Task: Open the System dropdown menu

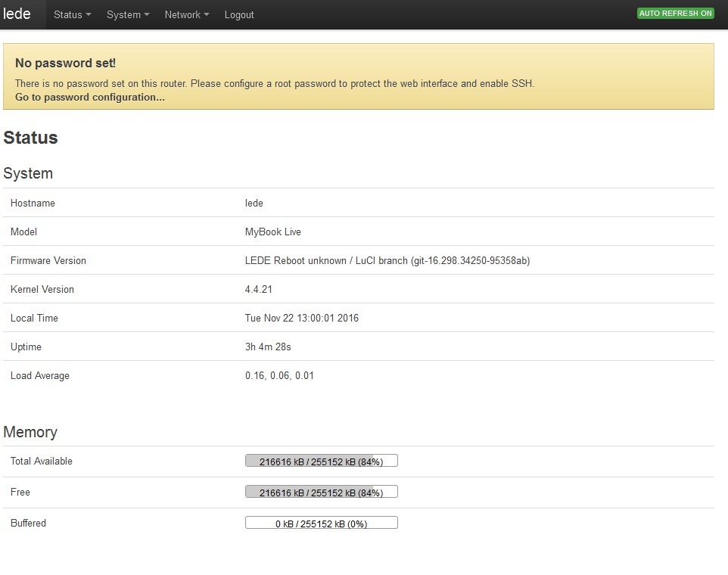Action: [128, 14]
